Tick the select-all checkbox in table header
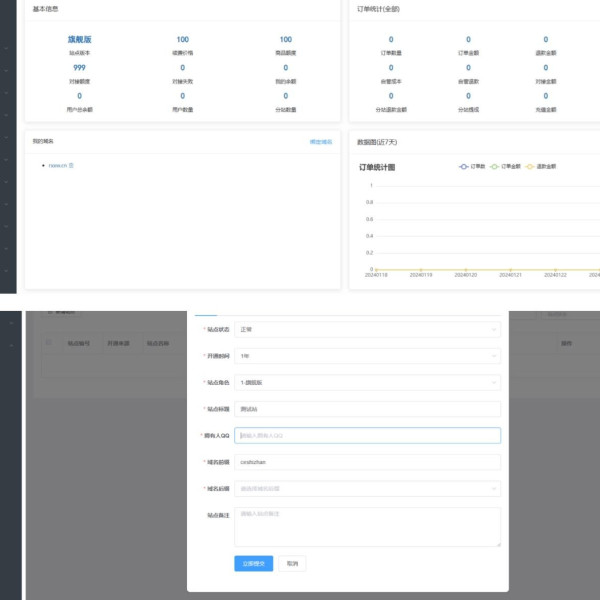The width and height of the screenshot is (600, 600). coord(50,343)
